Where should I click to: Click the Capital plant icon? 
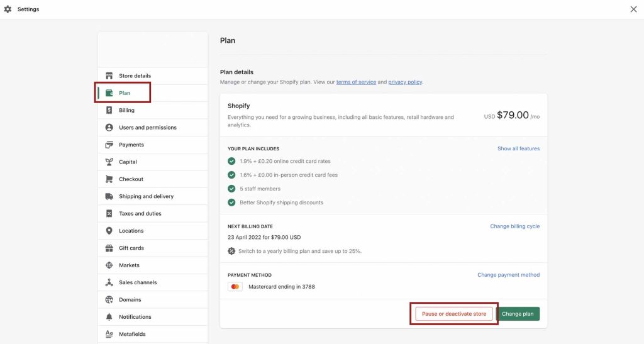(x=109, y=162)
